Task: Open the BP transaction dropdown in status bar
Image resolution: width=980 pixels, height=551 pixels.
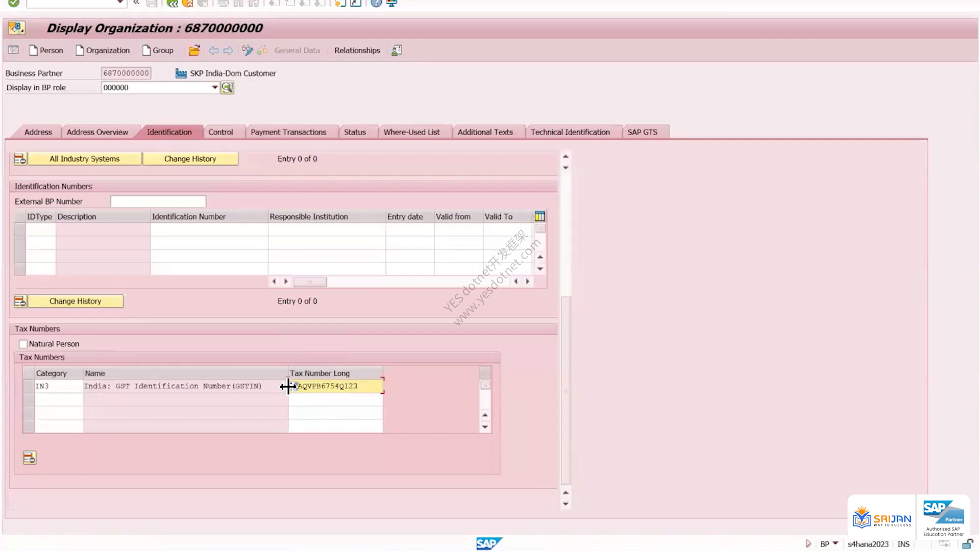Action: [x=836, y=543]
